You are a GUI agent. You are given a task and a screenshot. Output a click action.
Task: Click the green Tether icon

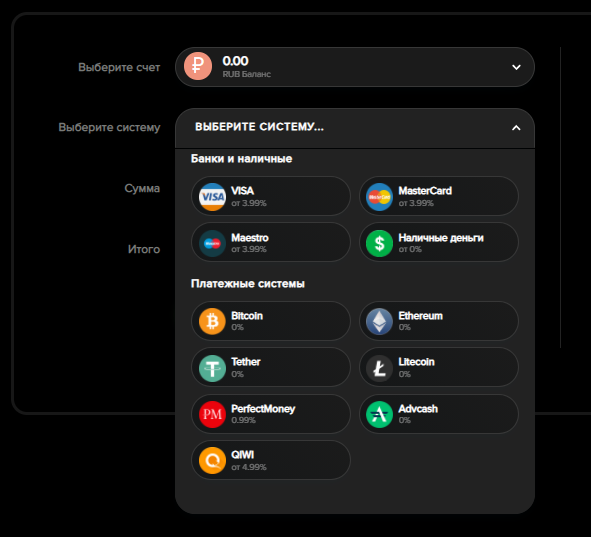tap(212, 368)
